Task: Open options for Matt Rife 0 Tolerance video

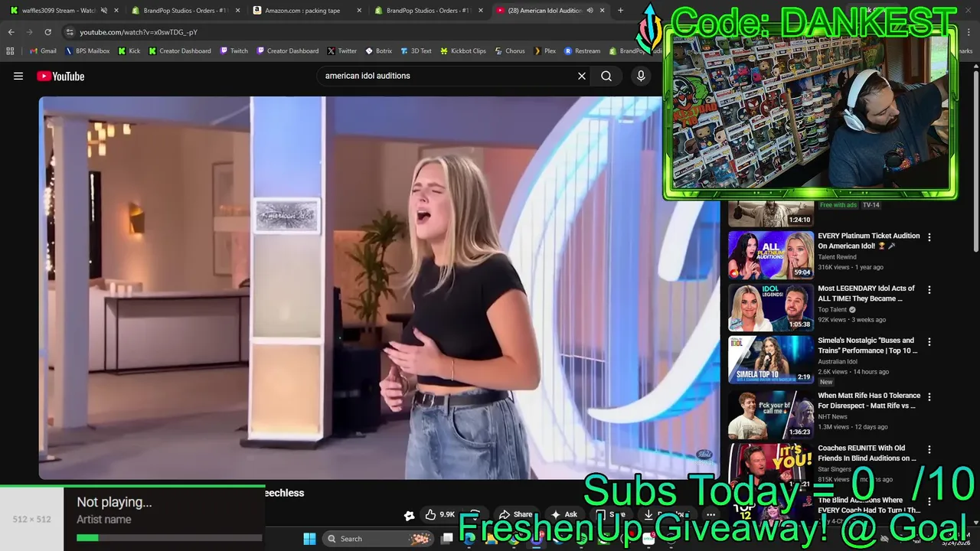Action: (x=929, y=397)
